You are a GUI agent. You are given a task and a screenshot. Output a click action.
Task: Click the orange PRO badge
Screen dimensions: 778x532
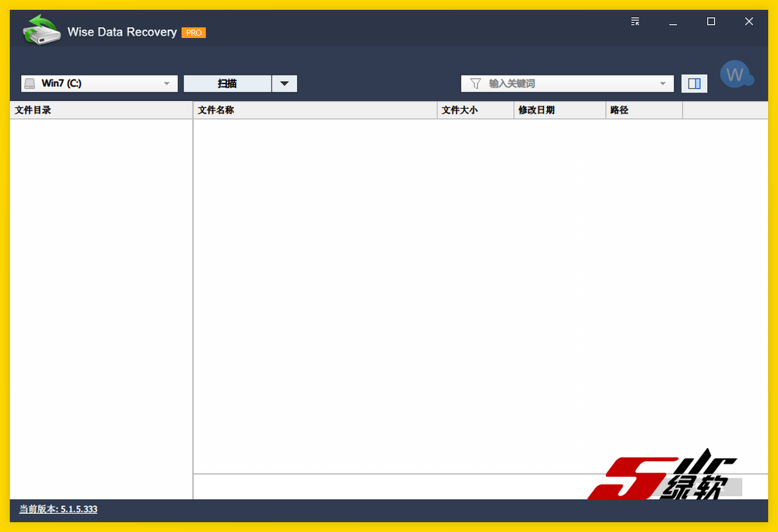click(x=193, y=33)
